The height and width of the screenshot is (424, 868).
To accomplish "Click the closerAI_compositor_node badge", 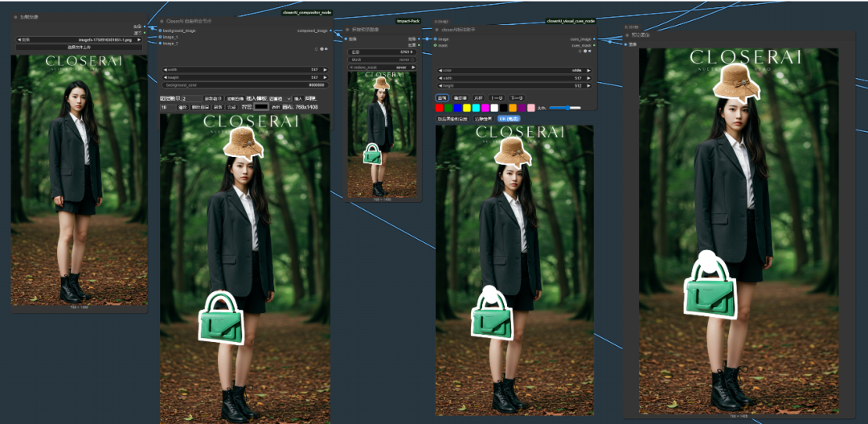I will click(x=307, y=11).
